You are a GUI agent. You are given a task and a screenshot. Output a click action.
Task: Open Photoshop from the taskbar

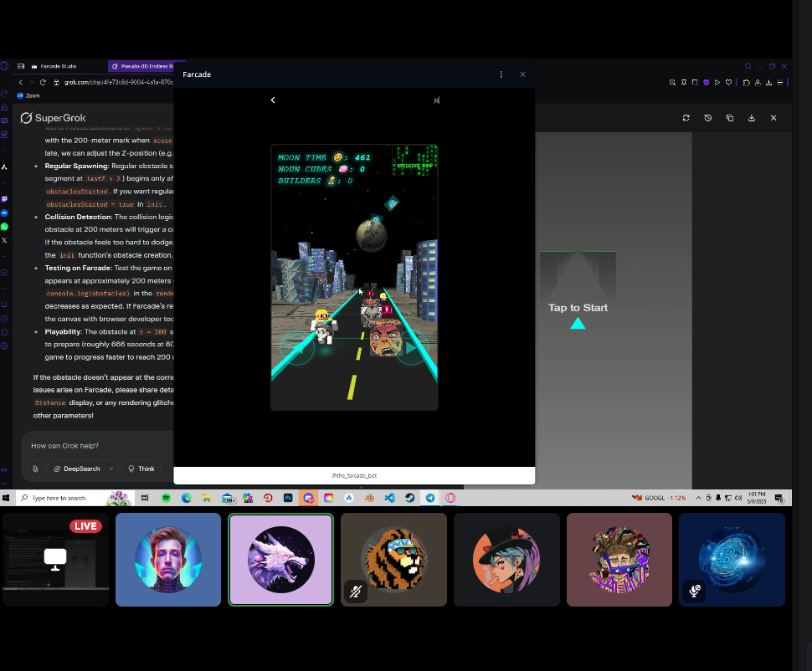pyautogui.click(x=288, y=498)
